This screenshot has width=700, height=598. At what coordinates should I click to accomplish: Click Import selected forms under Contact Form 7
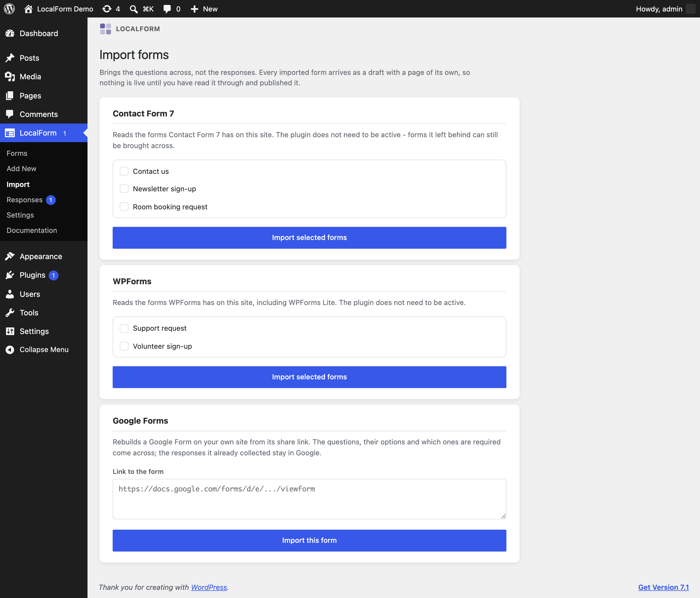tap(310, 238)
